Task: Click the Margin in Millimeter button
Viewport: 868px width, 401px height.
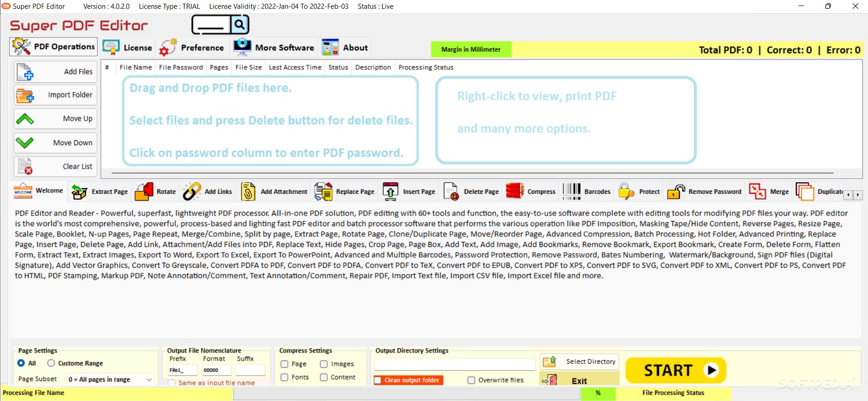Action: (471, 49)
